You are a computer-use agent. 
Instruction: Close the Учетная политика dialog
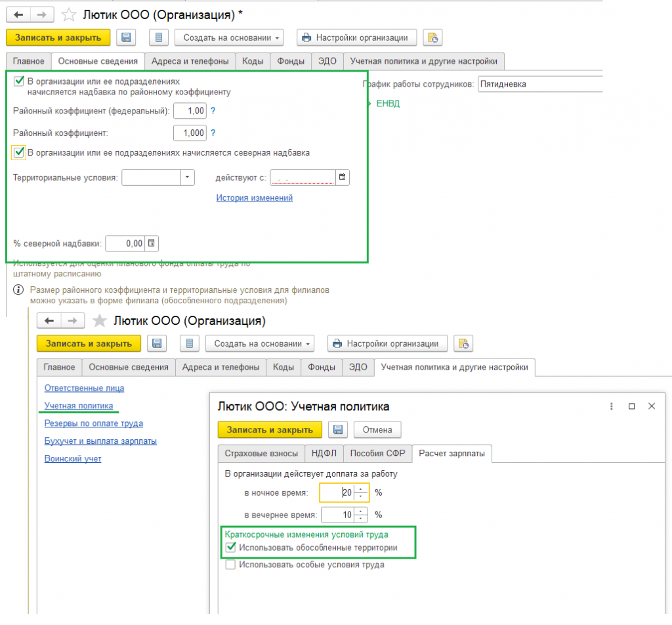tap(652, 406)
